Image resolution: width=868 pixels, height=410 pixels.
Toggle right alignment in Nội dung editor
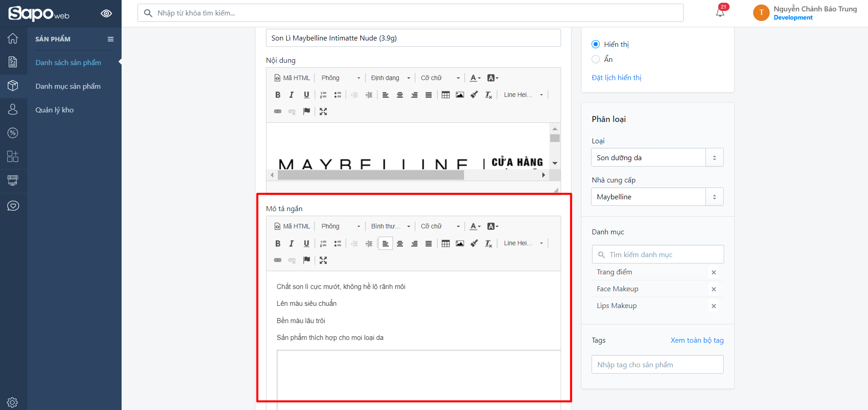(x=414, y=95)
